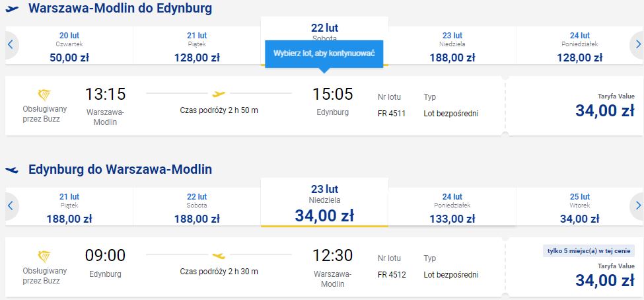Show later return dates with right arrow
The width and height of the screenshot is (644, 300).
click(637, 206)
